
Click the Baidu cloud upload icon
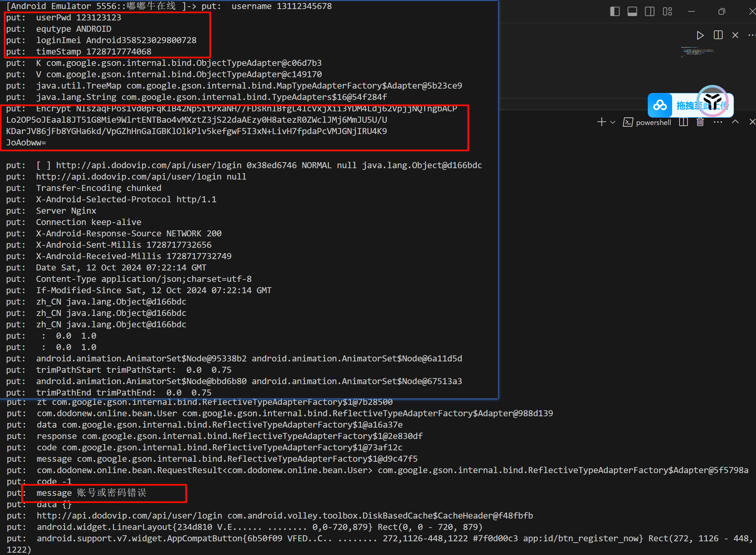660,106
